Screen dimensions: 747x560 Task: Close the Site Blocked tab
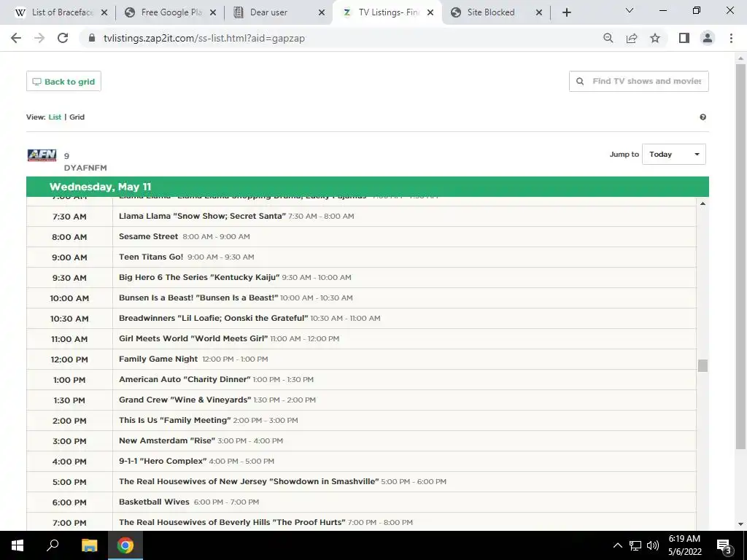pyautogui.click(x=539, y=12)
